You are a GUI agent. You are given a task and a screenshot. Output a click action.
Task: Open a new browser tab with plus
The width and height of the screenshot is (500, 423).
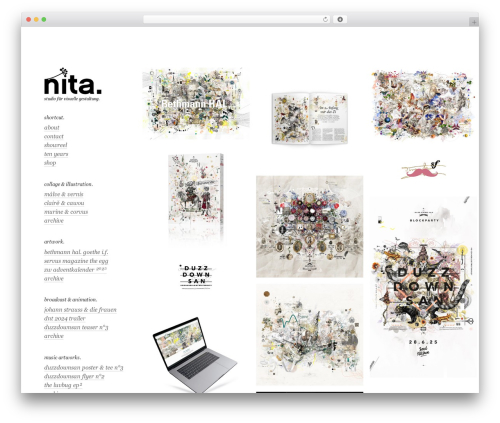click(474, 22)
